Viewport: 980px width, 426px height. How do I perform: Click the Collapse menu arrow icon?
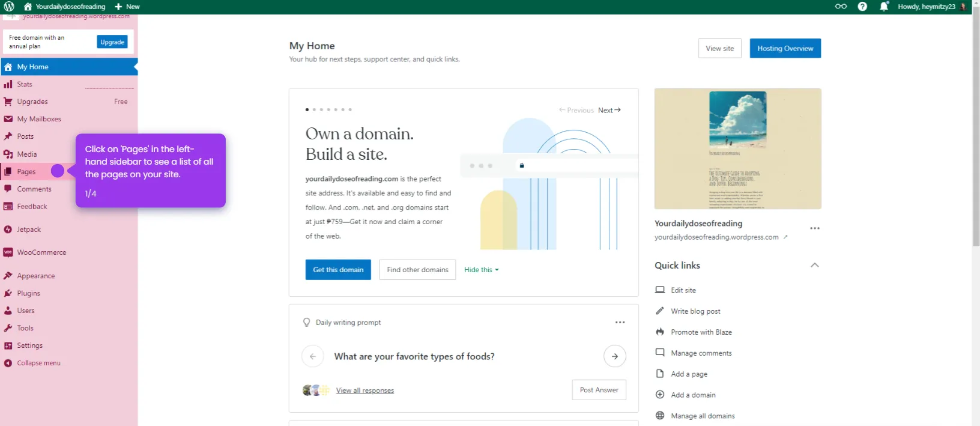pos(8,363)
